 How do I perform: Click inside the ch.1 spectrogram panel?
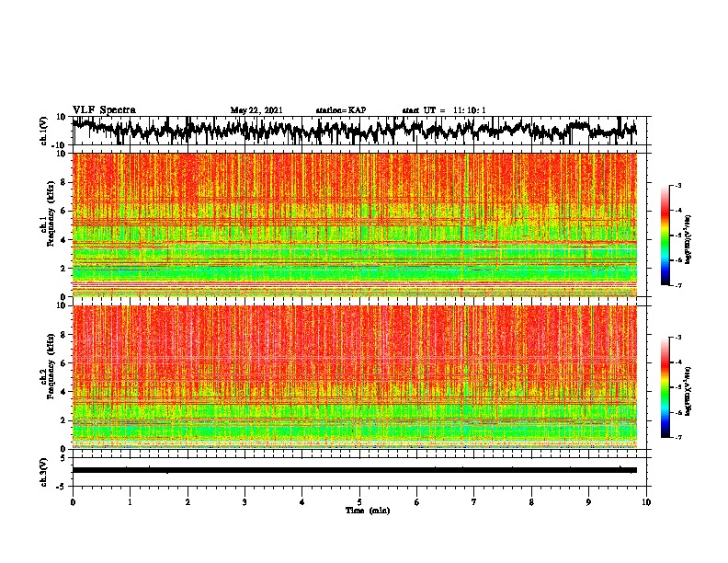[x=355, y=224]
